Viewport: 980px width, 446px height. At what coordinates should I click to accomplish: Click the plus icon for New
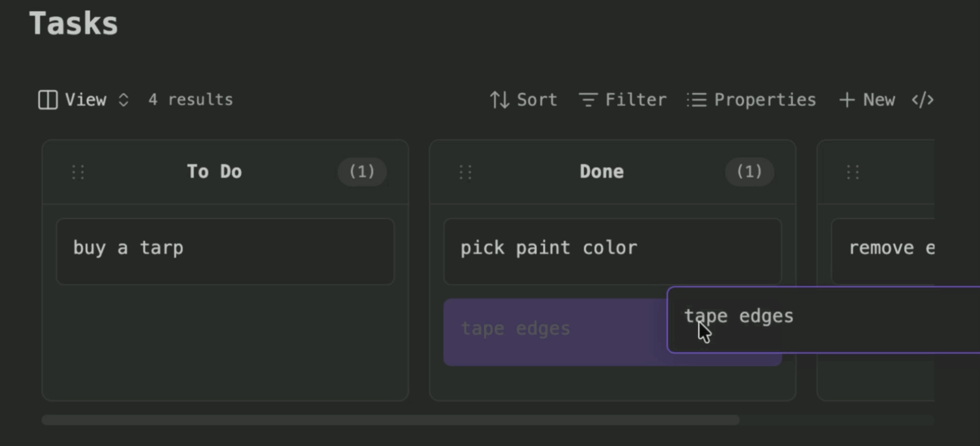coord(847,100)
